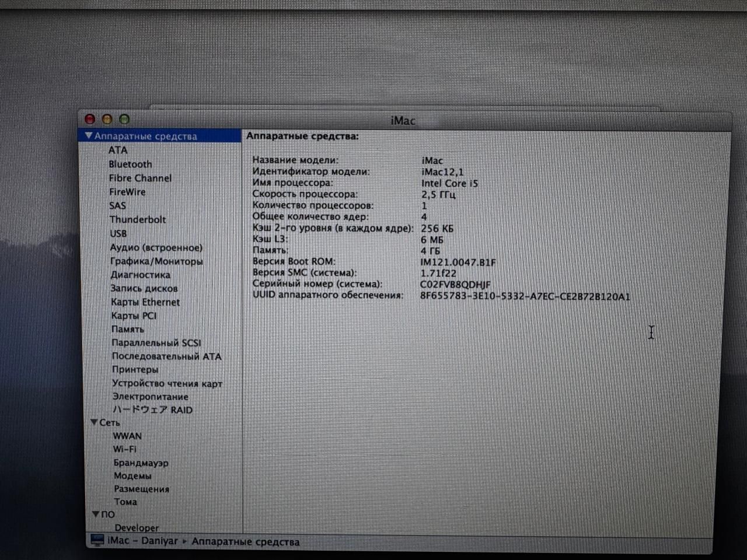The width and height of the screenshot is (747, 560).
Task: Click the iMac computer icon in path bar
Action: (x=97, y=540)
